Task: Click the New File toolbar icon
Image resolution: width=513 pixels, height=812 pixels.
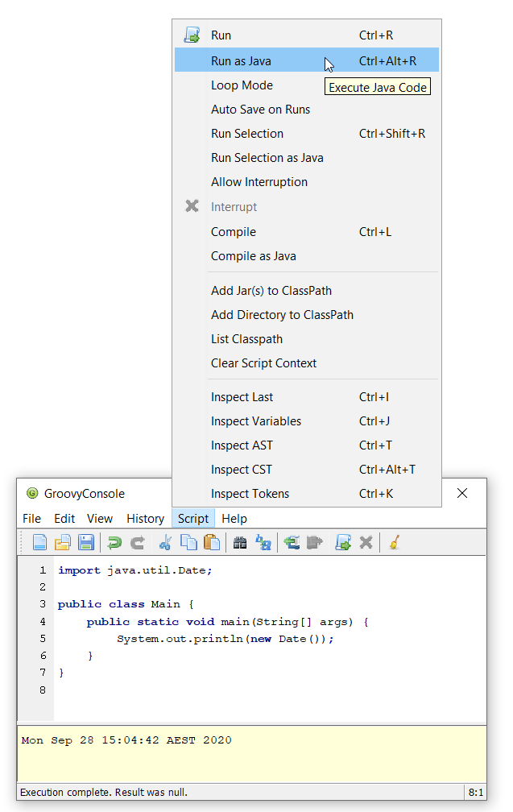Action: pos(39,542)
